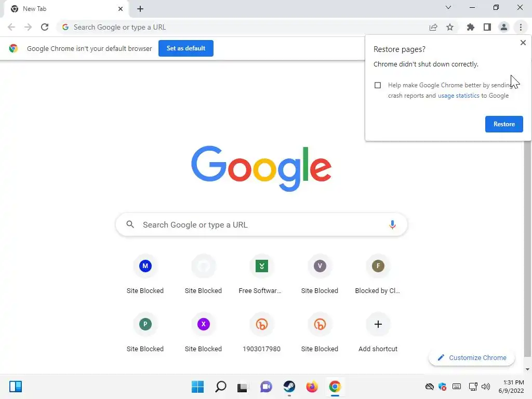This screenshot has width=532, height=399.
Task: Open the P Site Blocked shortcut
Action: pos(145,333)
